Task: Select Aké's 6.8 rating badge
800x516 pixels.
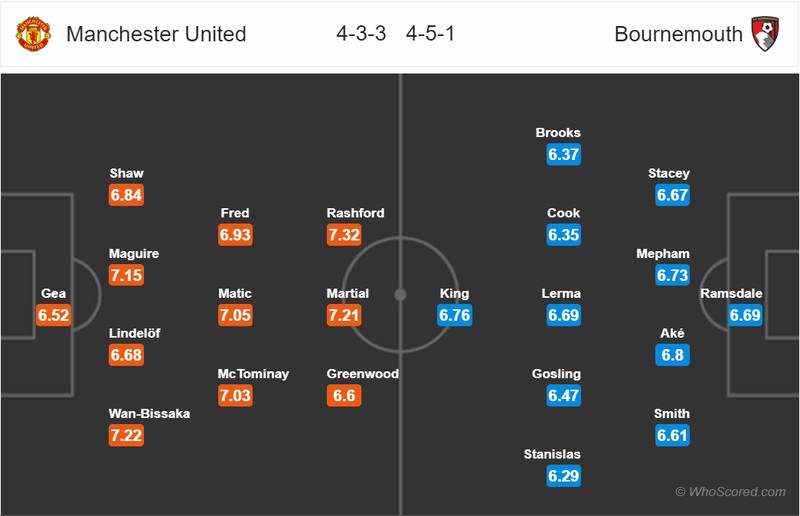Action: 672,355
